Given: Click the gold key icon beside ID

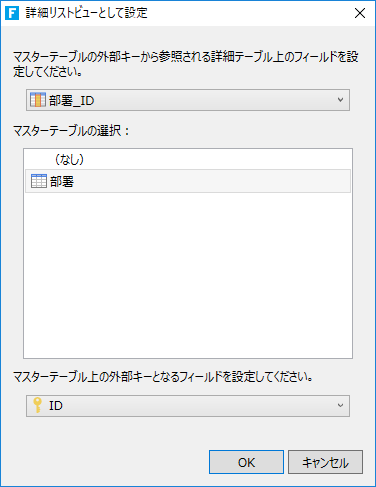Looking at the screenshot, I should point(37,405).
